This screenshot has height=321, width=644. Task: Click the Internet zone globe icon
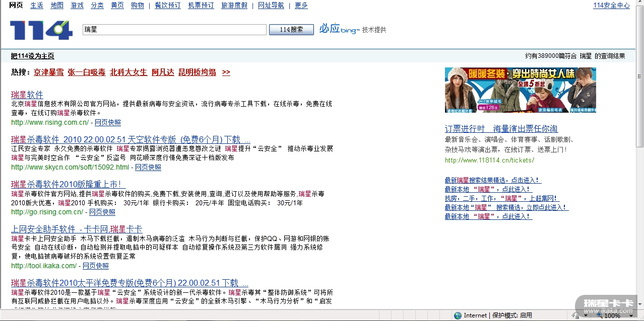[458, 315]
